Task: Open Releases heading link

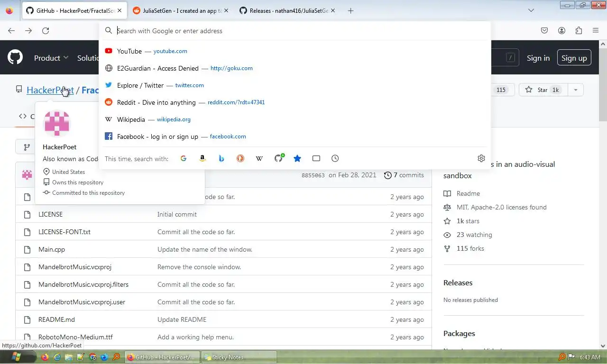Action: 458,283
